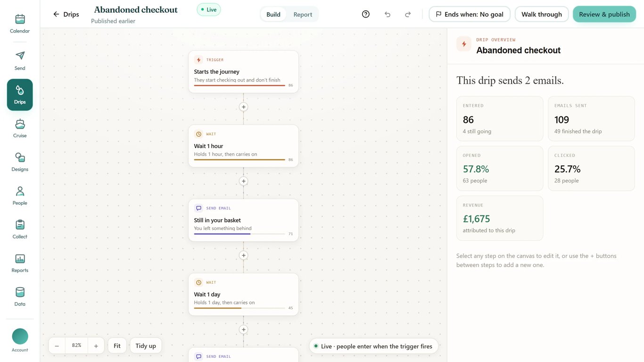Click the Live status badge
Viewport: 644px width, 362px height.
pos(208,9)
